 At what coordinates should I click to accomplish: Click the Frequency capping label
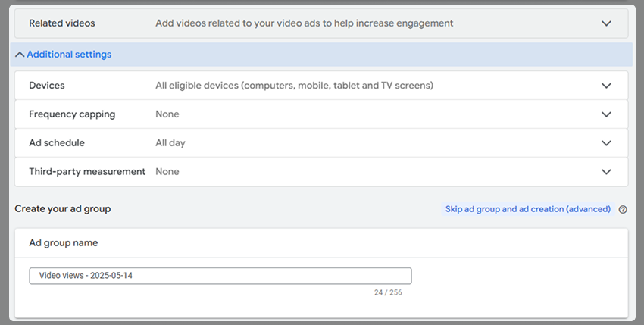(x=72, y=114)
